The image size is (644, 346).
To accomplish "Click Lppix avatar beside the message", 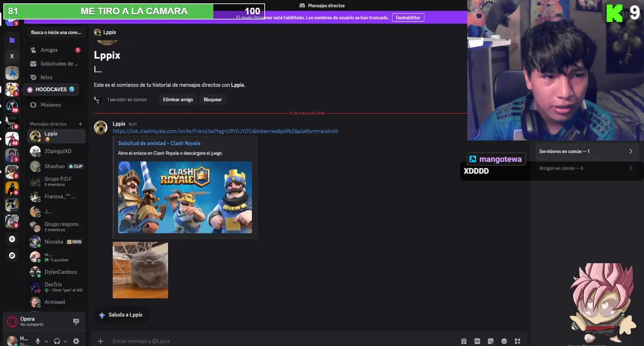I will (x=101, y=127).
